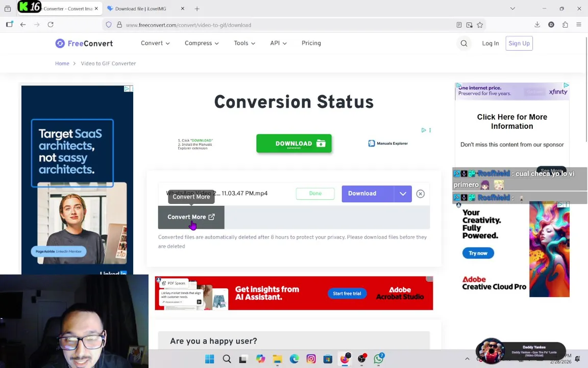Click the Video to GIF Converter breadcrumb
The image size is (588, 368).
[108, 63]
